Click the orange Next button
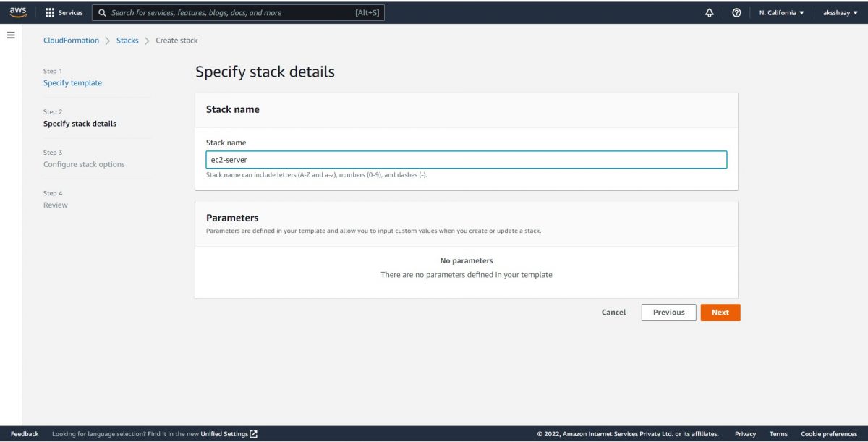 [x=720, y=313]
